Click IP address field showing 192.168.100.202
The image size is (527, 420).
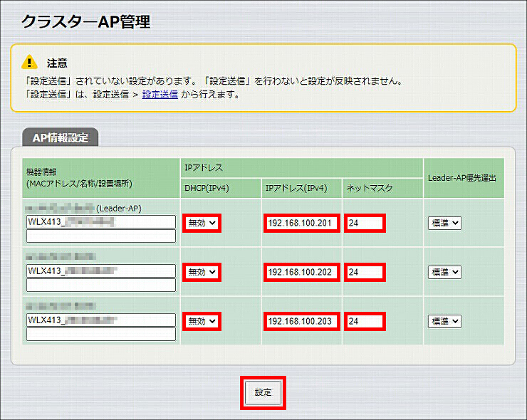(302, 272)
